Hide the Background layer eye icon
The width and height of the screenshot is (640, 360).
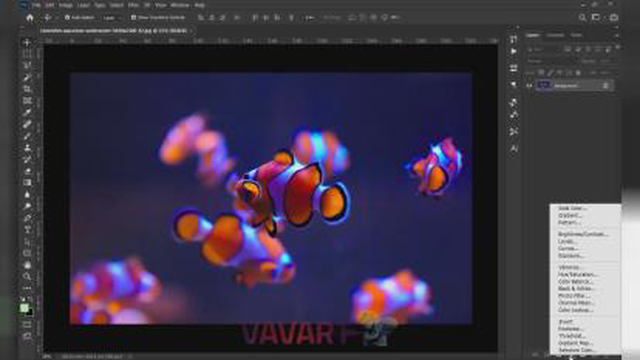529,86
